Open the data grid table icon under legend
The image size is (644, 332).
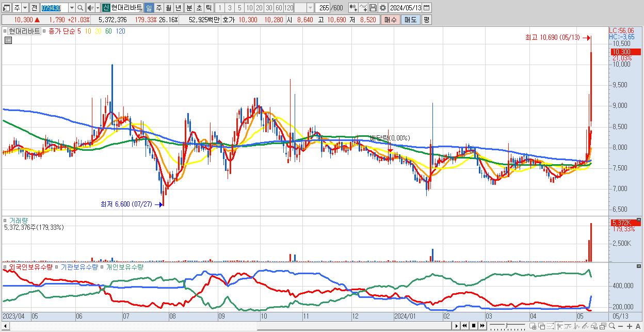[x=8, y=39]
